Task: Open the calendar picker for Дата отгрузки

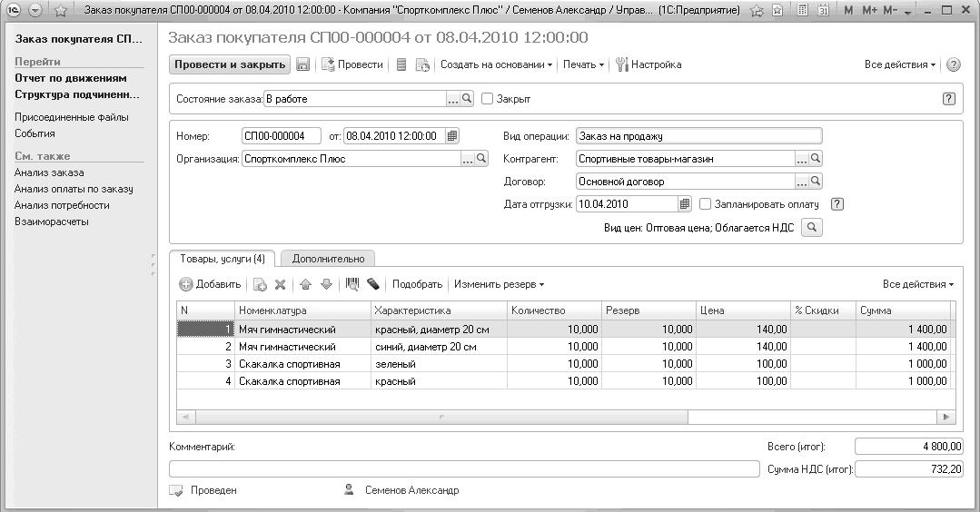Action: 685,203
